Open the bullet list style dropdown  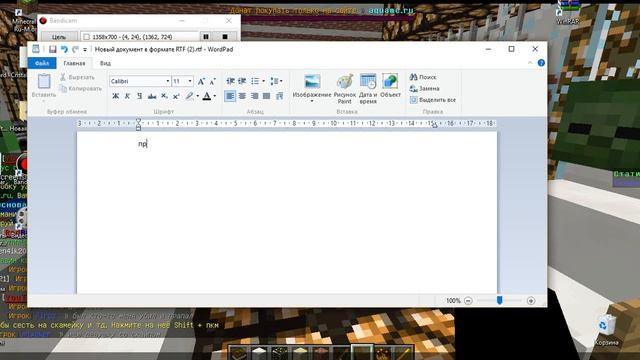pyautogui.click(x=263, y=81)
